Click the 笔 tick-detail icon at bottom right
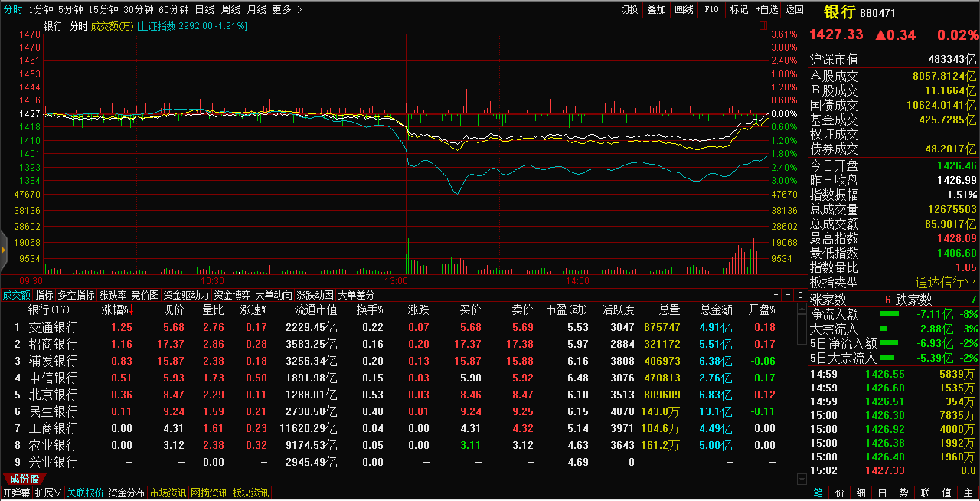Viewport: 980px width, 501px height. pos(818,493)
